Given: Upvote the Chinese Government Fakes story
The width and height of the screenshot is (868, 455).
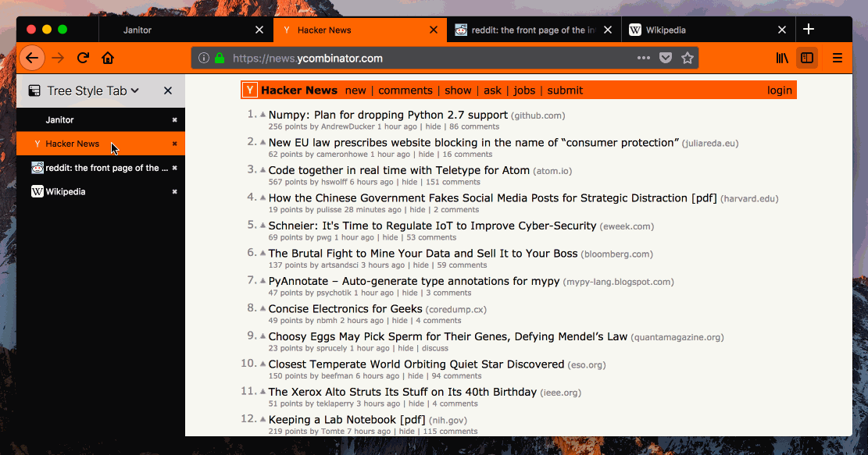Looking at the screenshot, I should pyautogui.click(x=263, y=197).
